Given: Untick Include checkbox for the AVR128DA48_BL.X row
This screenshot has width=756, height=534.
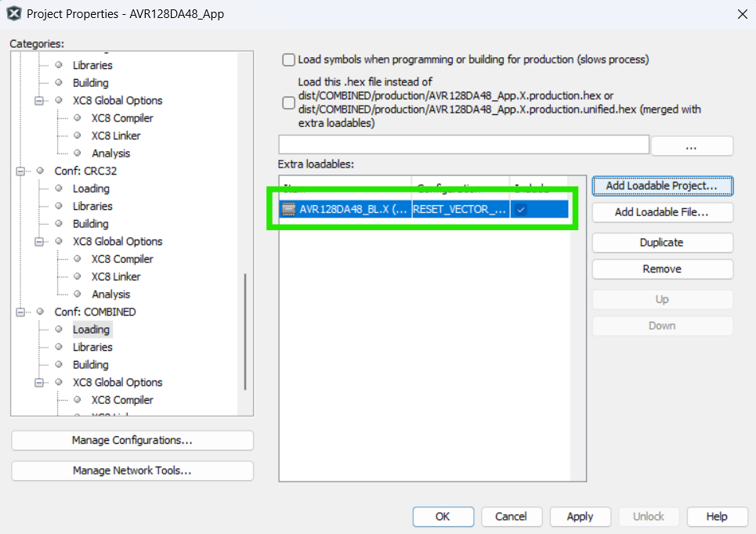Looking at the screenshot, I should (x=521, y=209).
